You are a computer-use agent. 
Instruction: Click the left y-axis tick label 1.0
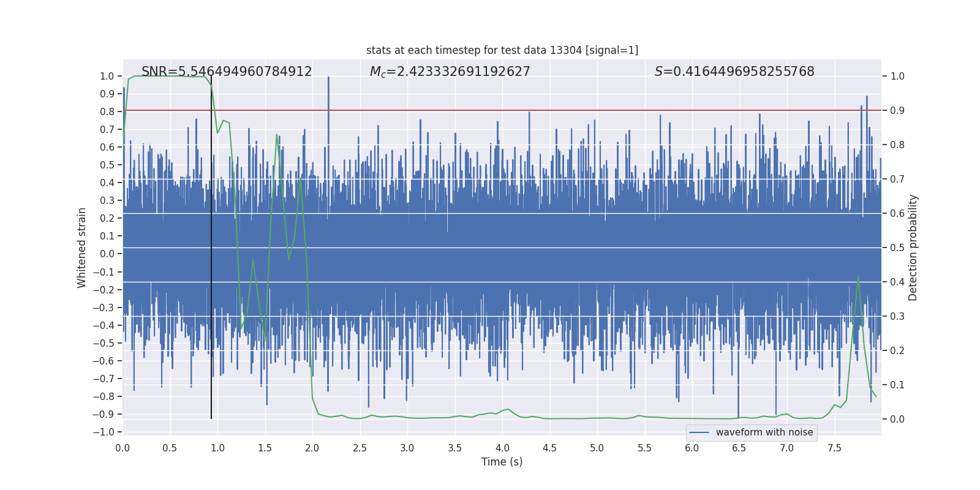(x=107, y=76)
